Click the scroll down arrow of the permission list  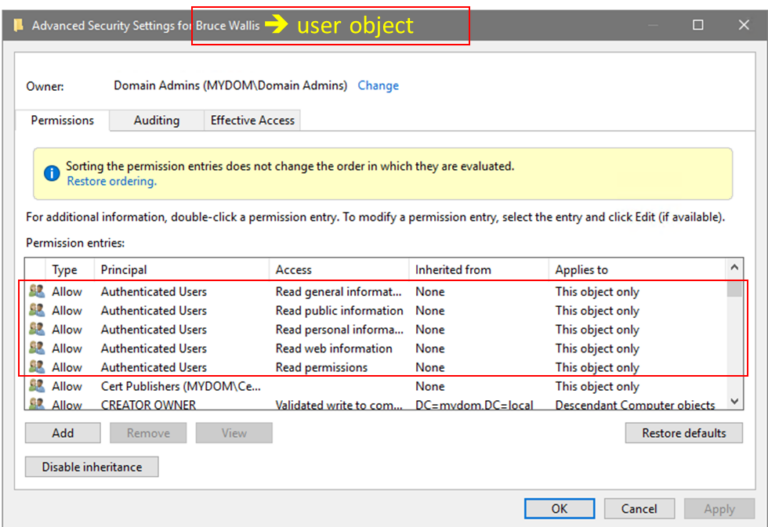(x=734, y=401)
